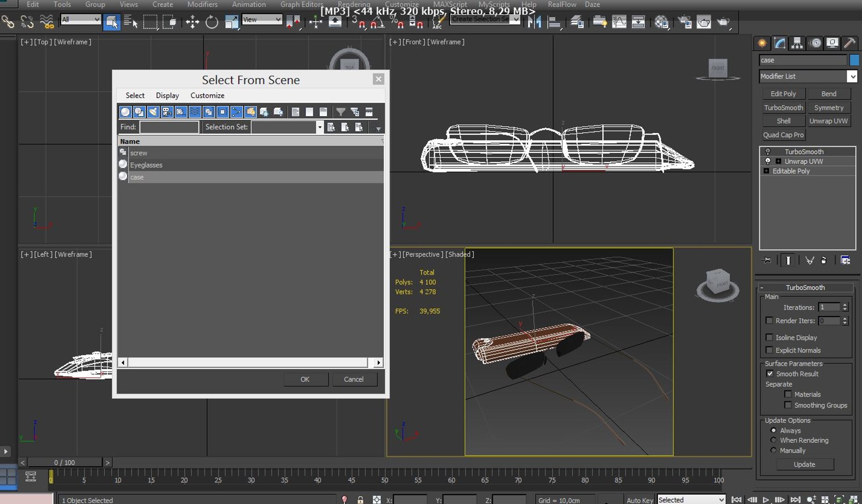The image size is (862, 504).
Task: Expand Unwrap UVW in modifier stack
Action: [778, 161]
